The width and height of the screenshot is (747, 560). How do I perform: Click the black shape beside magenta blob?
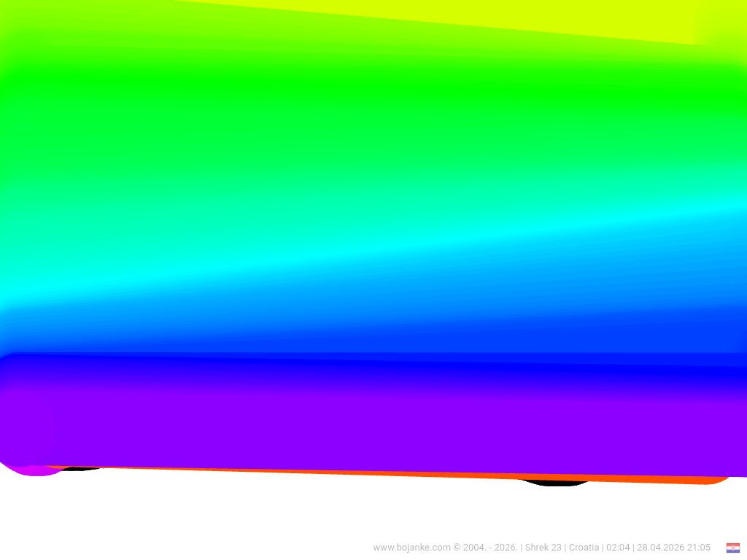(79, 467)
